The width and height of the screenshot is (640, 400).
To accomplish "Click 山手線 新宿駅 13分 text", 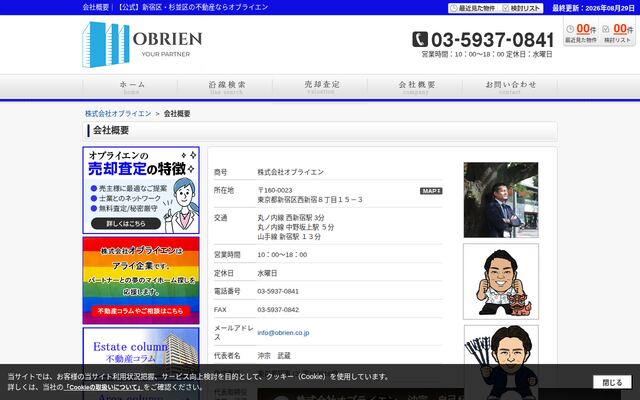I will pos(289,237).
